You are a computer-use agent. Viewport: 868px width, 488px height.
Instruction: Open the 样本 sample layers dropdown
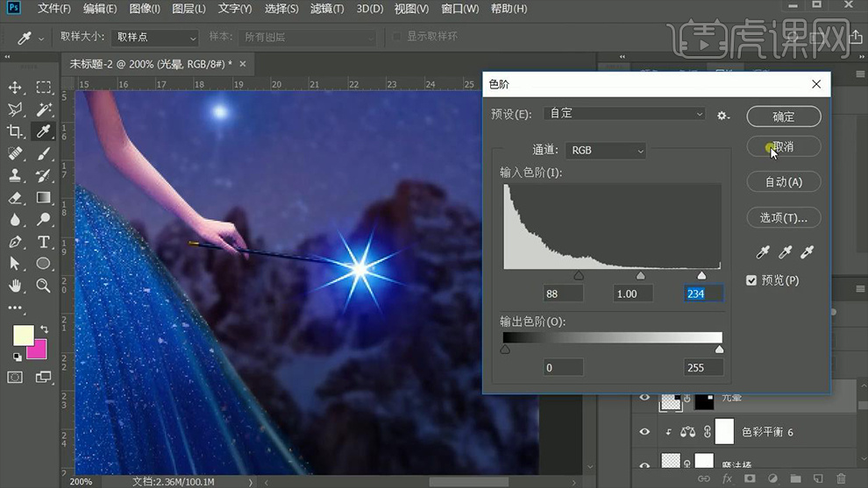click(x=308, y=37)
